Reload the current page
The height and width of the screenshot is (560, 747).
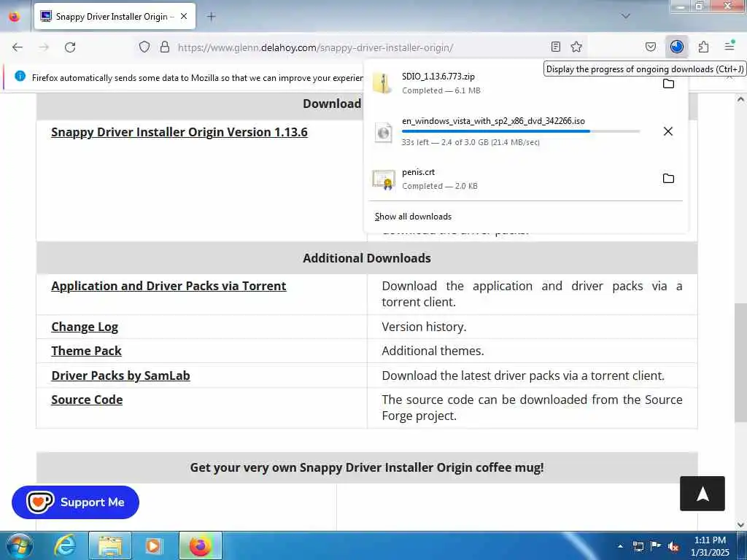click(x=70, y=47)
